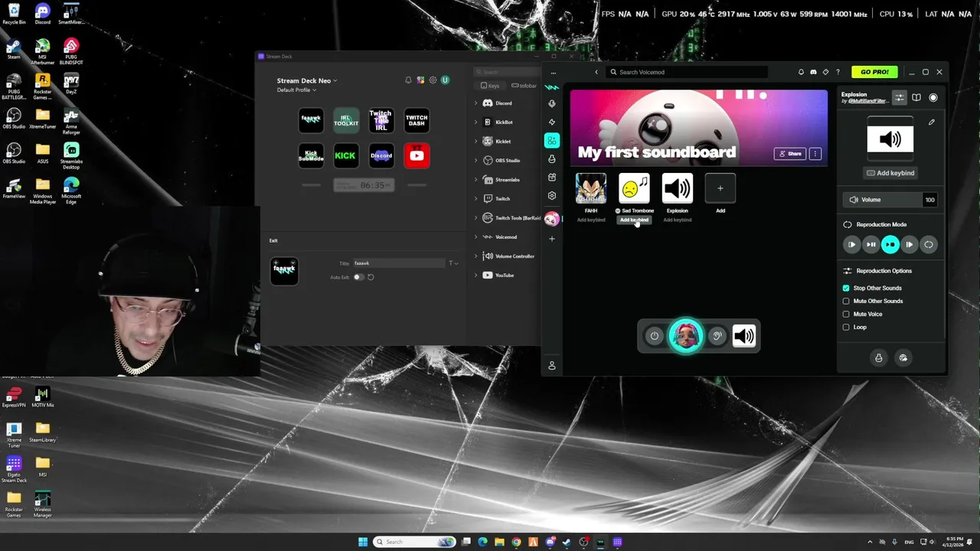This screenshot has height=551, width=980.
Task: Enable the Mute Voice checkbox
Action: 846,314
